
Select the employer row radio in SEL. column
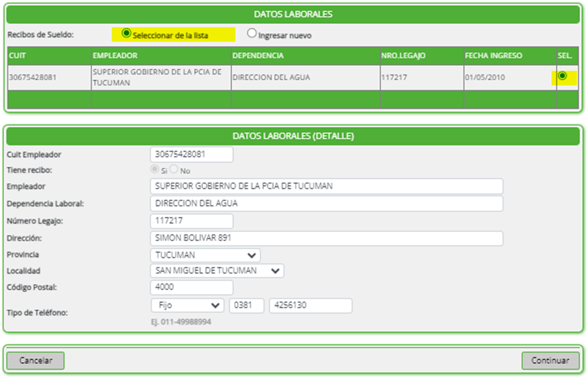point(562,76)
